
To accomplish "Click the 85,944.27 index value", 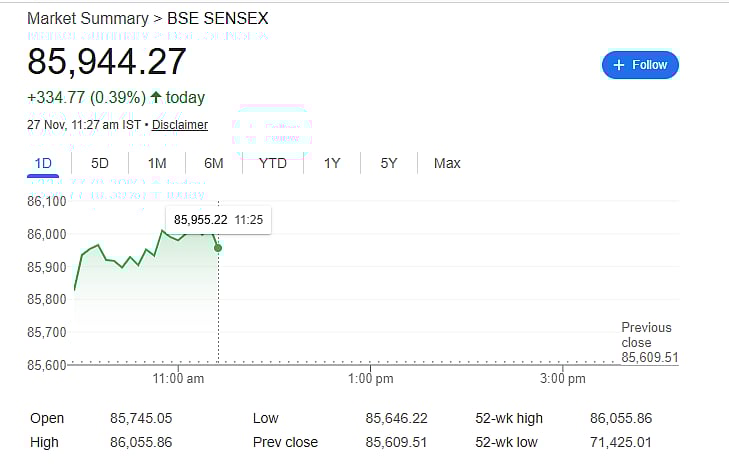I will pos(107,62).
